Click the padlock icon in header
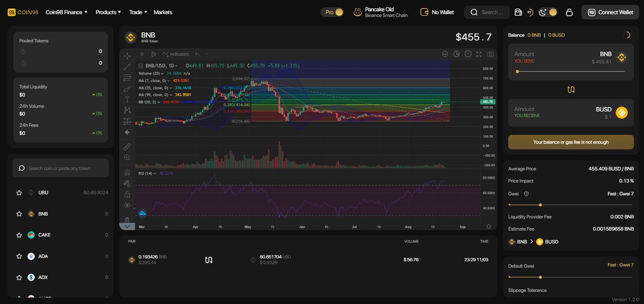Viewport: 644px width, 304px height. 569,12
